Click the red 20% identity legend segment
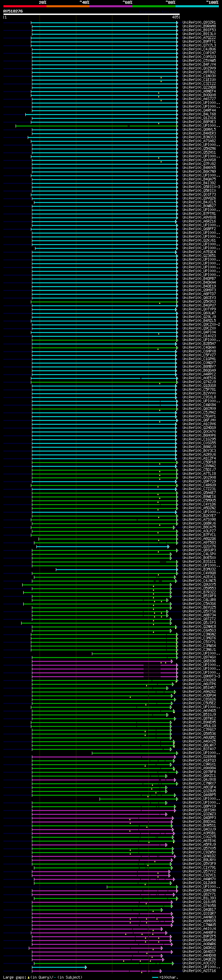The width and height of the screenshot is (222, 980). tap(25, 6)
